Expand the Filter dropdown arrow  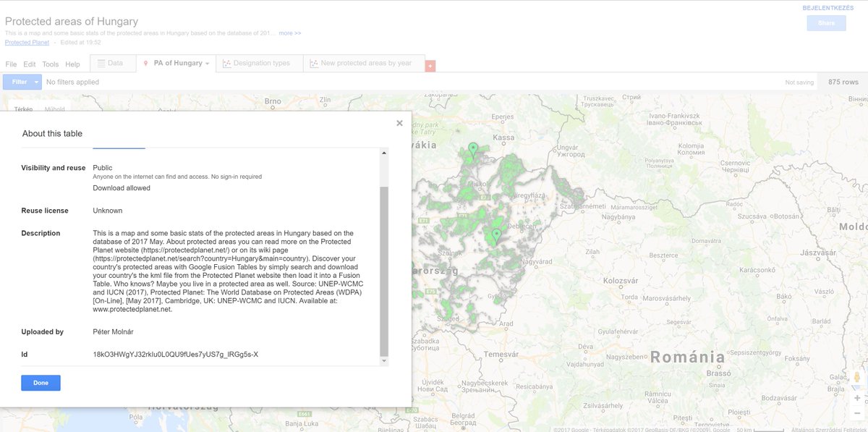point(37,82)
